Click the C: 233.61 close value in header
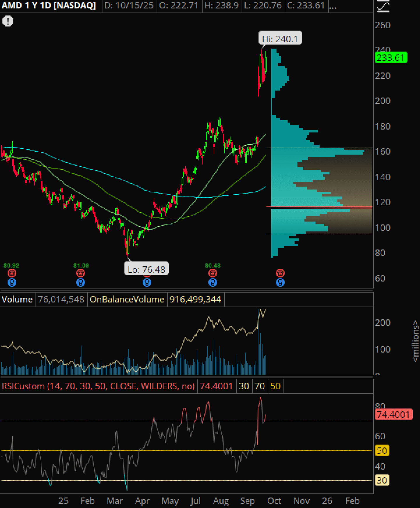This screenshot has width=420, height=508. pyautogui.click(x=306, y=6)
